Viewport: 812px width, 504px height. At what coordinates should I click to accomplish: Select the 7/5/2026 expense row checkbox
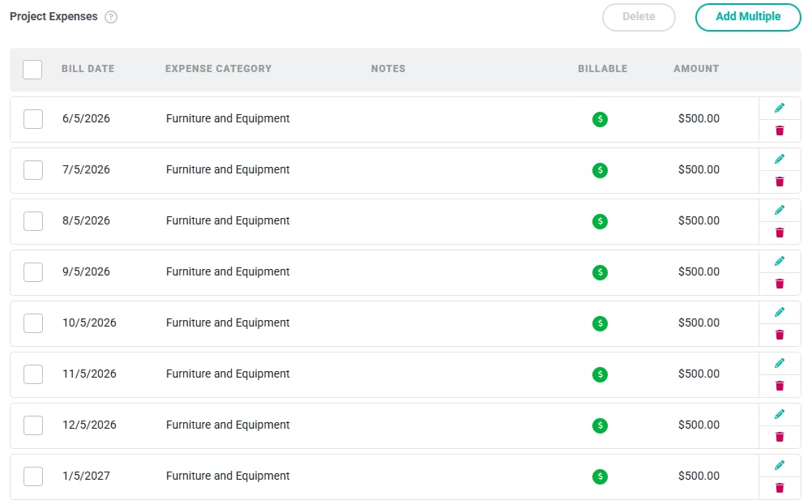33,170
